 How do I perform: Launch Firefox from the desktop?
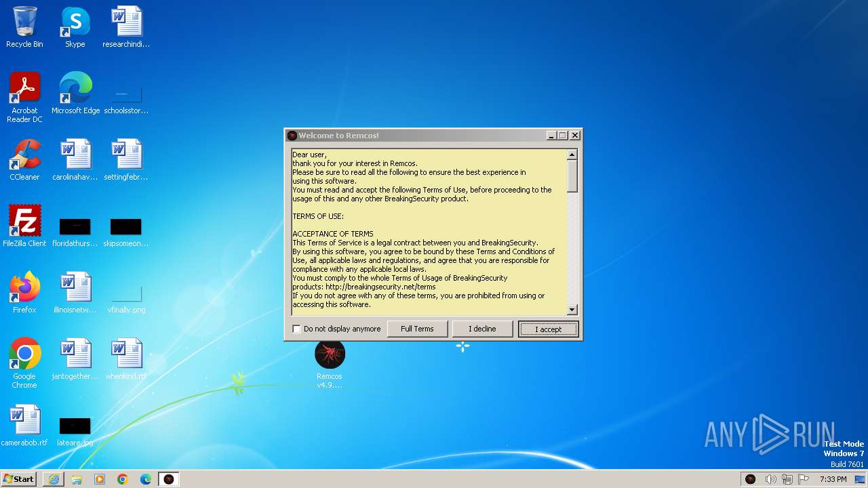(24, 293)
